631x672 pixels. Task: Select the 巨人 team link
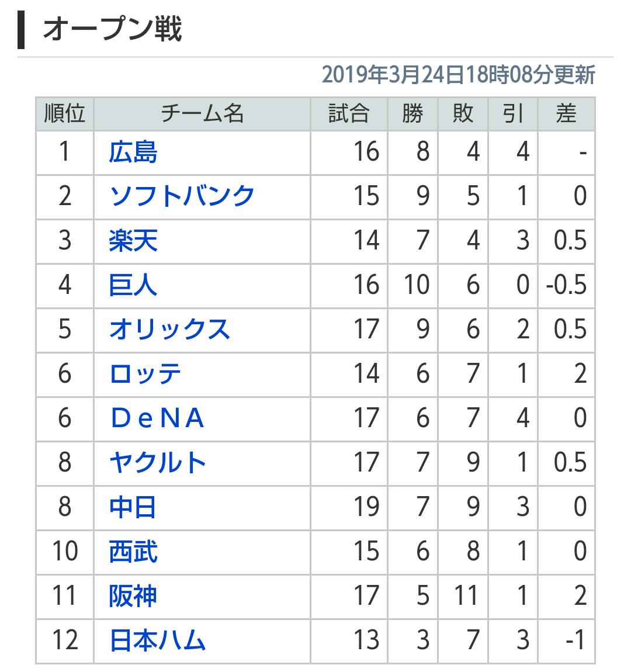[133, 285]
